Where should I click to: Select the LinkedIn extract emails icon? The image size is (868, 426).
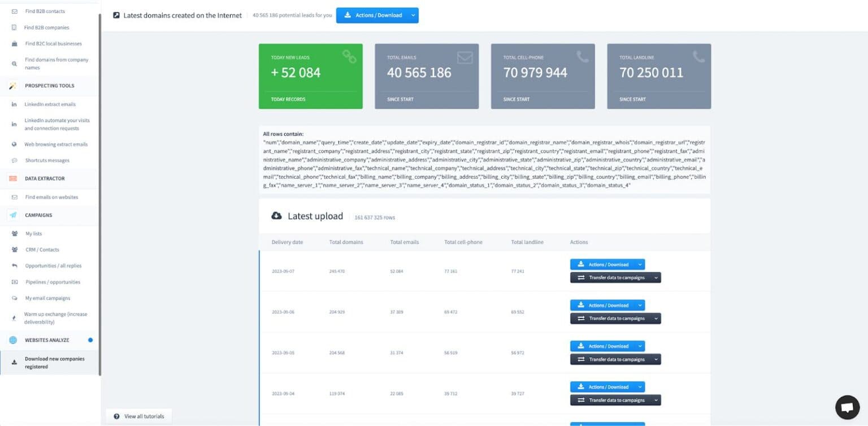(14, 104)
